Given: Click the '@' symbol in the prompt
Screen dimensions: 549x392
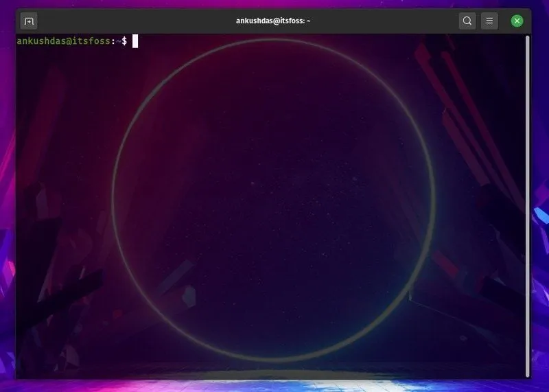Looking at the screenshot, I should coord(70,41).
